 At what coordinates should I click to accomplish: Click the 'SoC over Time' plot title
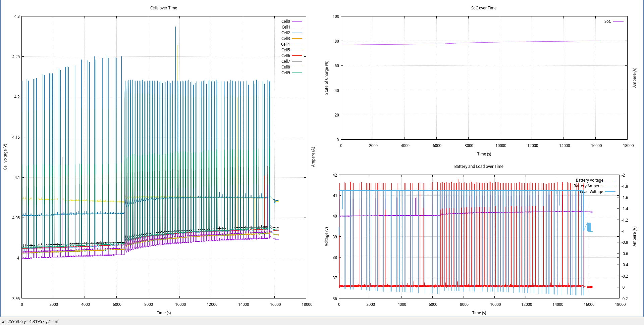click(484, 8)
